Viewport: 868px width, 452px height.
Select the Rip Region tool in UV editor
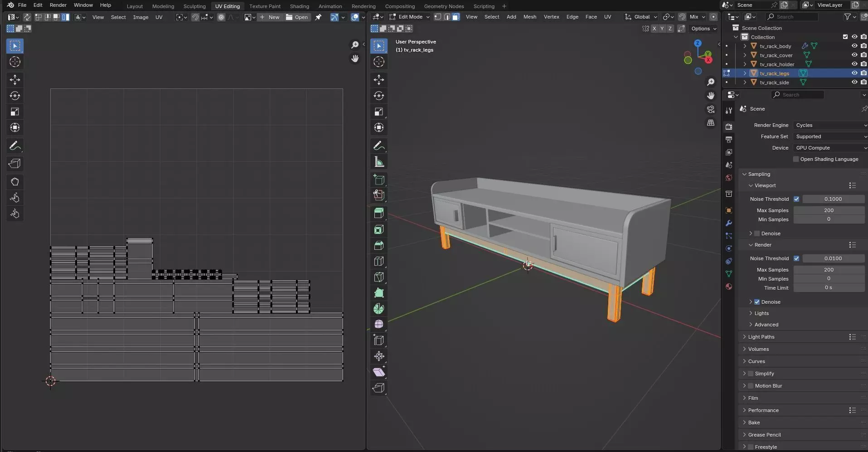coord(15,163)
